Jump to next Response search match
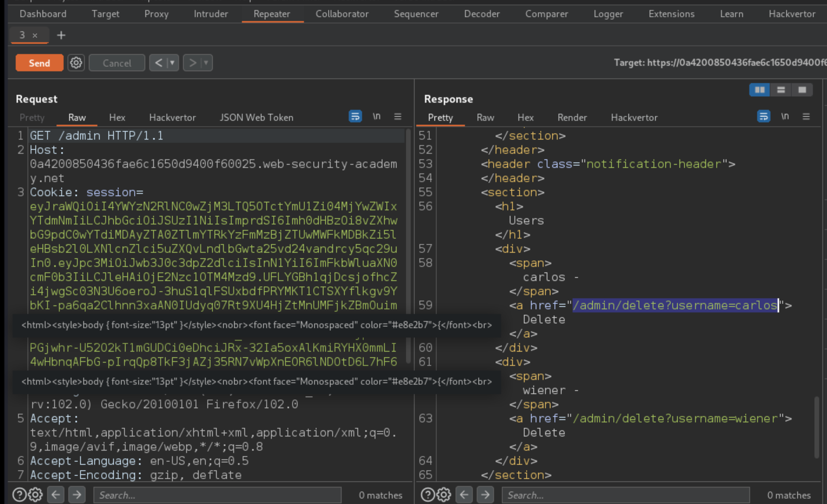 point(485,495)
